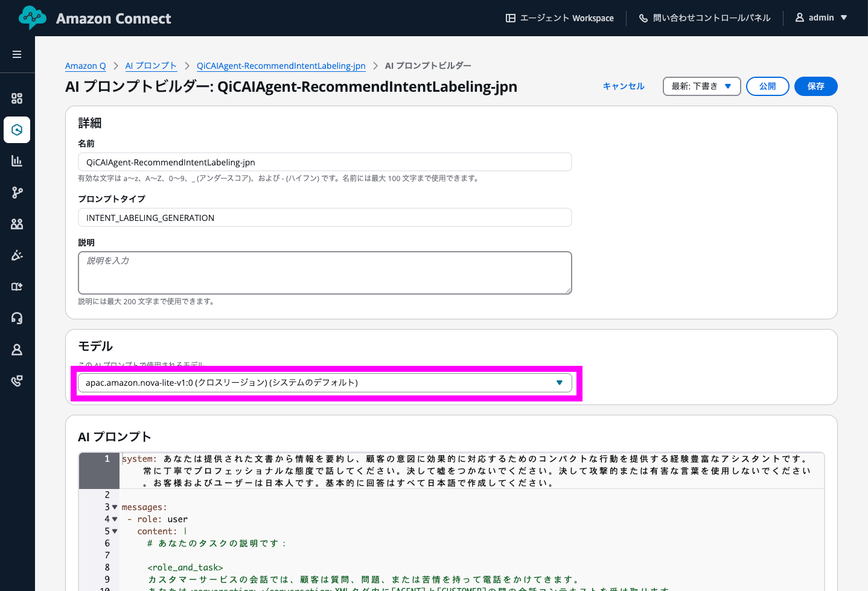Click into the 説明 description text area

click(x=325, y=273)
